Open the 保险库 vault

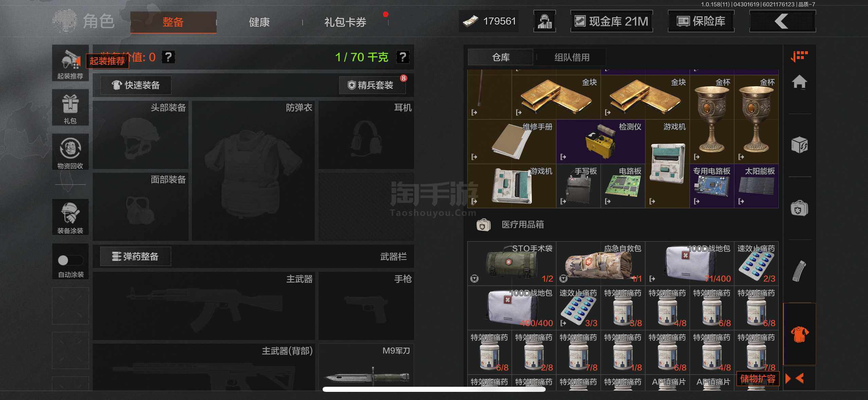coord(701,21)
